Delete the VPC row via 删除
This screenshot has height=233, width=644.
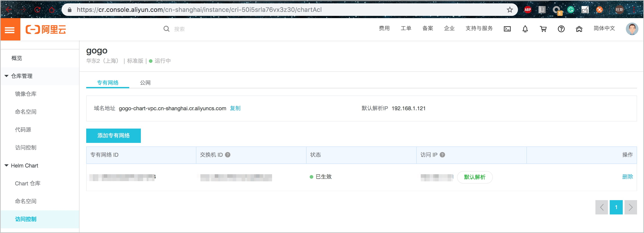click(x=627, y=177)
